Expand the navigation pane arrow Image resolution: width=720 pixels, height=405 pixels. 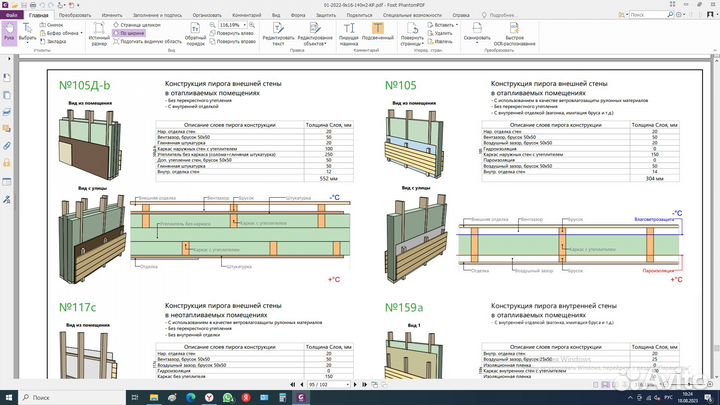click(9, 59)
